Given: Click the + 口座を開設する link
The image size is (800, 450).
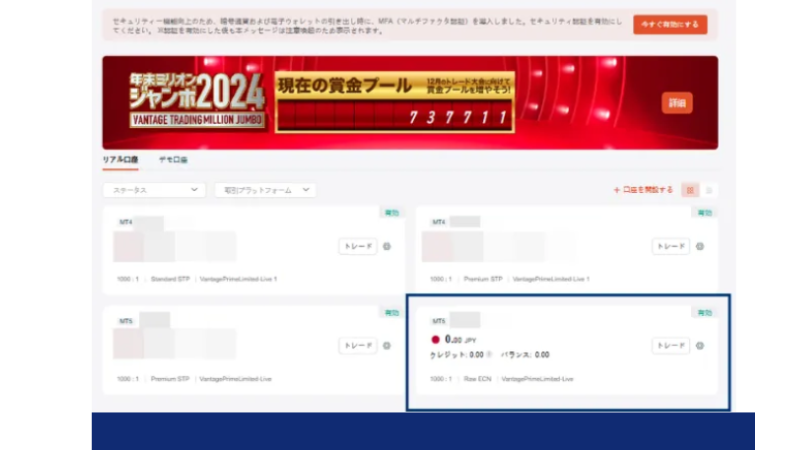Looking at the screenshot, I should [x=643, y=189].
